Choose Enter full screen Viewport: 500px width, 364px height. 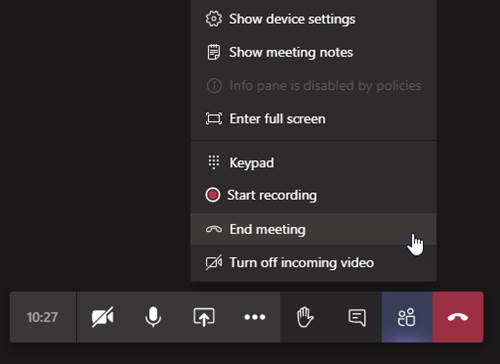click(x=314, y=119)
